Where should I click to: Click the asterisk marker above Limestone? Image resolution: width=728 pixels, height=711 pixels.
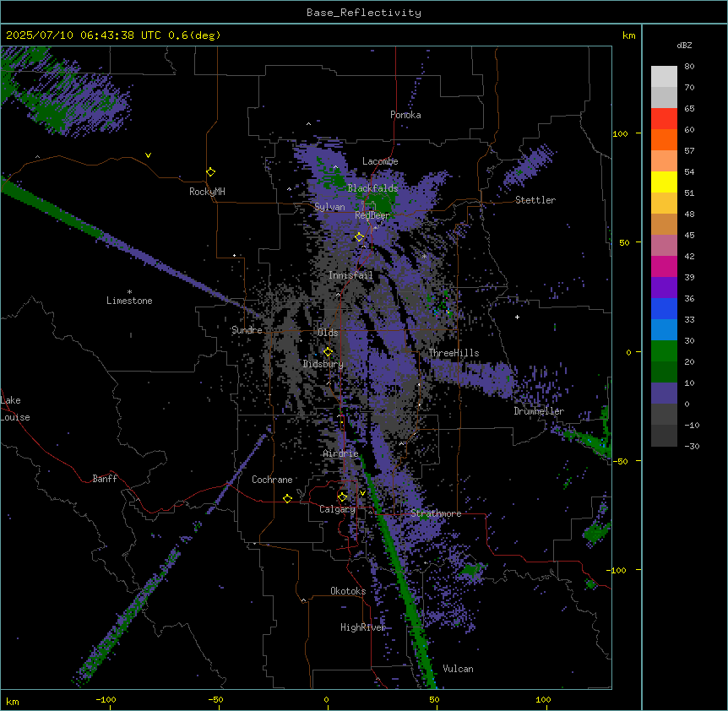click(x=129, y=292)
